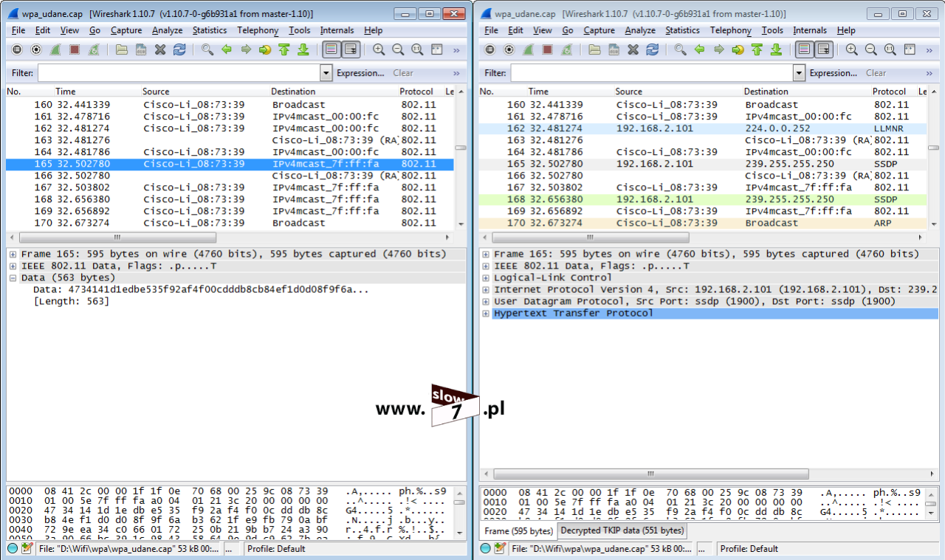
Task: Open Internals menu in left window
Action: click(x=337, y=30)
